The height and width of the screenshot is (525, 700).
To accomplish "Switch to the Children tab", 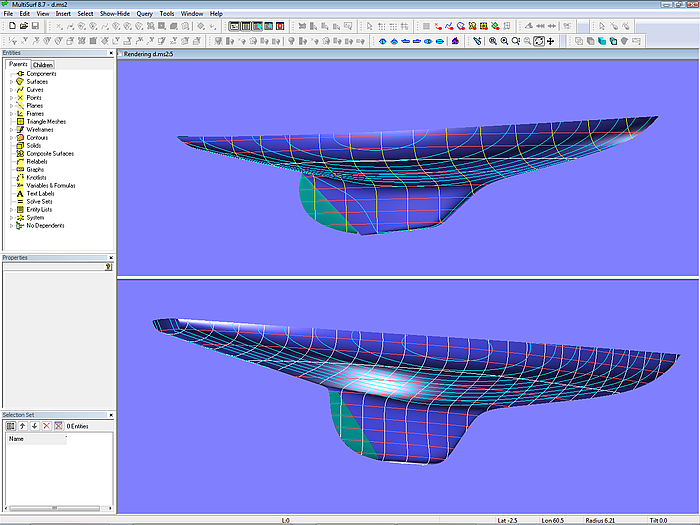I will tap(43, 65).
